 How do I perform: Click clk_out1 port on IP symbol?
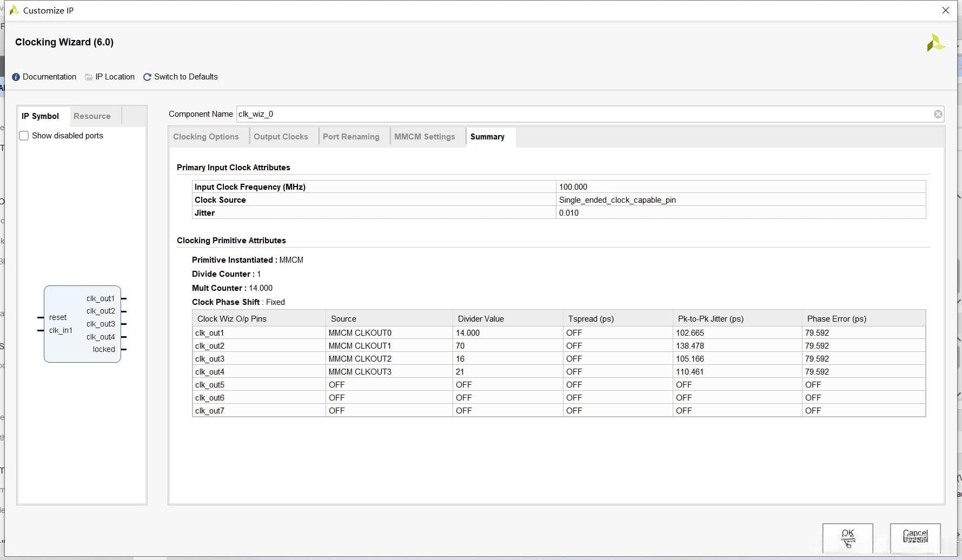[101, 298]
